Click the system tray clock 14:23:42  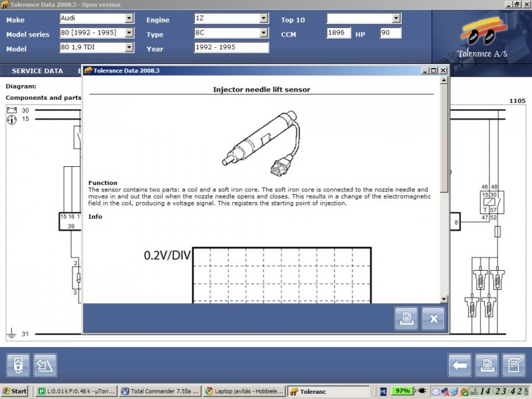[502, 391]
